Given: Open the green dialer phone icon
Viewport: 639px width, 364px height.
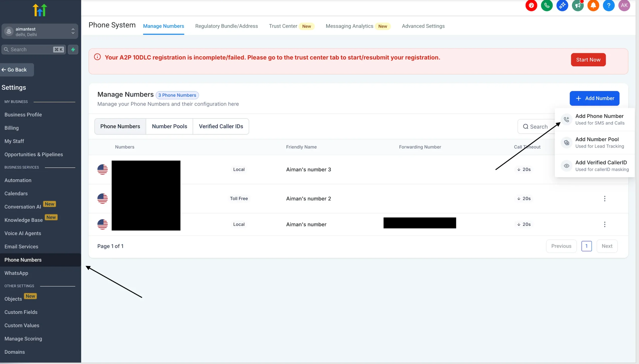Looking at the screenshot, I should pos(547,5).
